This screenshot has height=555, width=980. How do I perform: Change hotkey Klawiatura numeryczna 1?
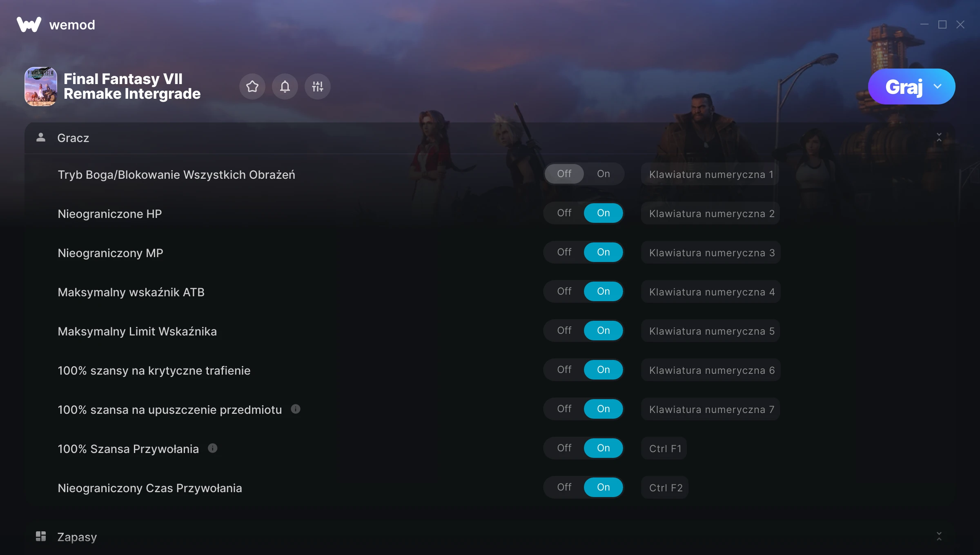pyautogui.click(x=710, y=174)
